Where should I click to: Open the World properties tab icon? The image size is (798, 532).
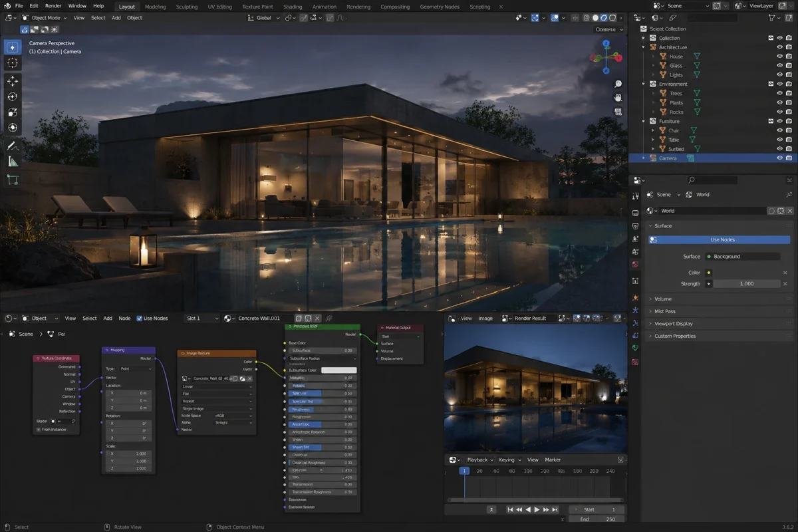tap(635, 265)
